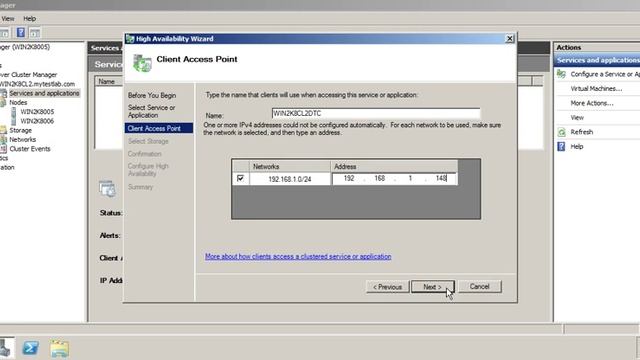
Task: Select the Select Service or Application step
Action: [x=151, y=111]
